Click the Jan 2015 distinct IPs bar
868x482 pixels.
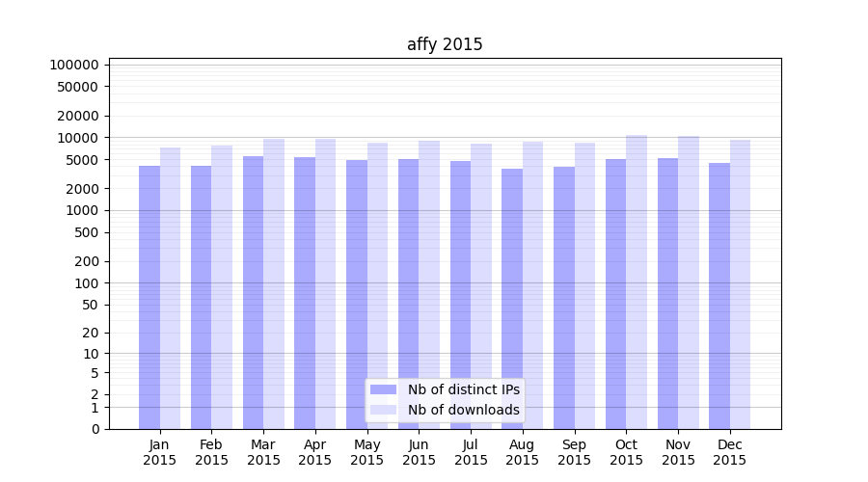pos(149,297)
